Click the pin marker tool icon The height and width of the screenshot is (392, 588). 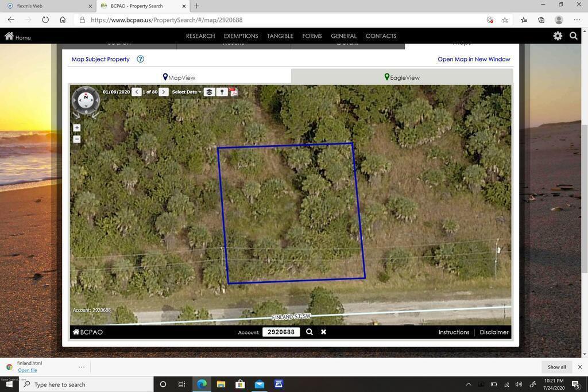[222, 92]
